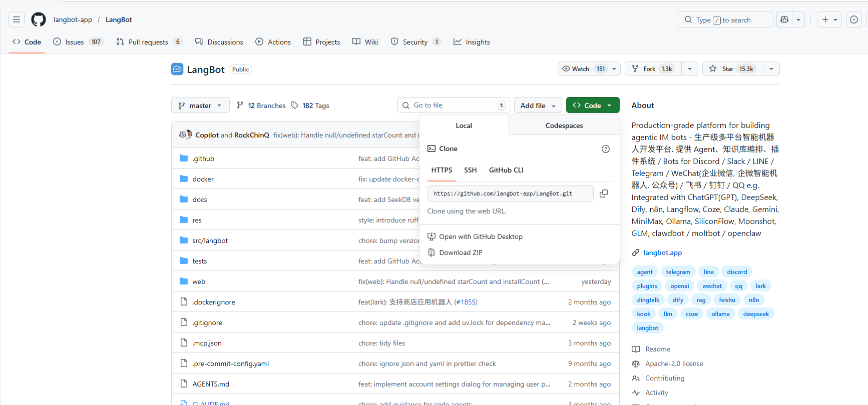Expand the master branch selector
This screenshot has width=868, height=405.
tap(200, 105)
